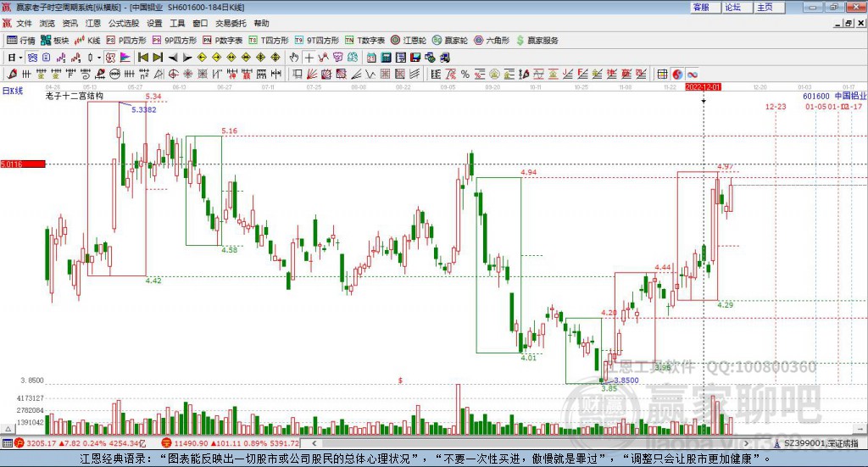Select the red pencil drawing tool
The image size is (868, 467).
(12, 74)
